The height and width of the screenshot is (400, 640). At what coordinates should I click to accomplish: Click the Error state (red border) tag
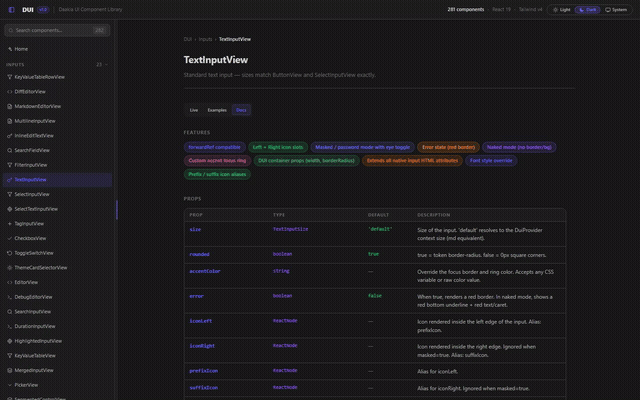pyautogui.click(x=448, y=147)
